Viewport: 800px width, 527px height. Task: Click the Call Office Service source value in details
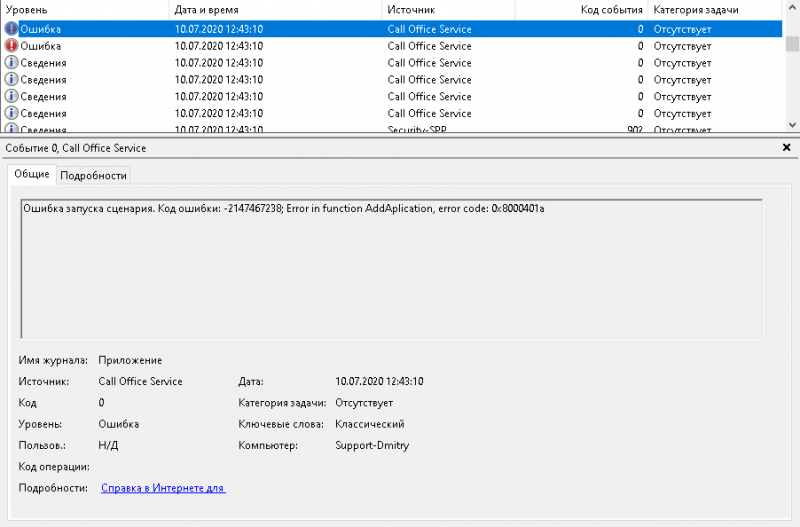point(140,381)
